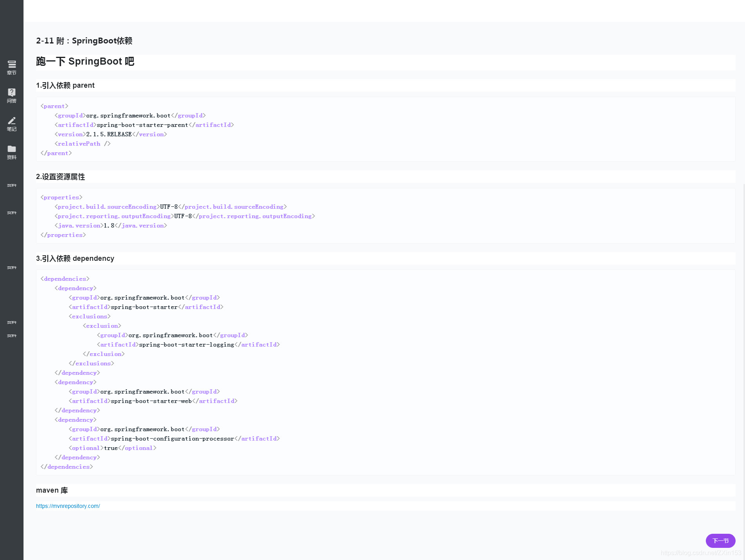Click the title '2-11 附：SpringBoot依赖'
745x560 pixels.
[84, 41]
